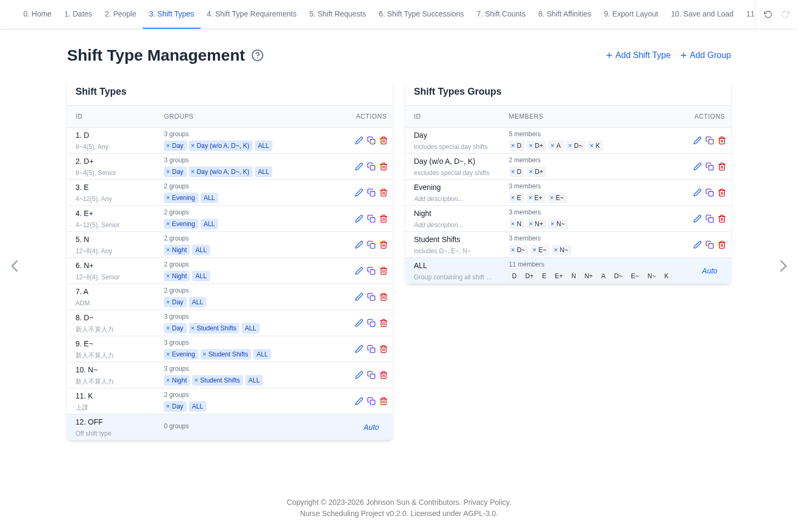The width and height of the screenshot is (798, 532).
Task: Open the Privacy Policy link
Action: 487,502
